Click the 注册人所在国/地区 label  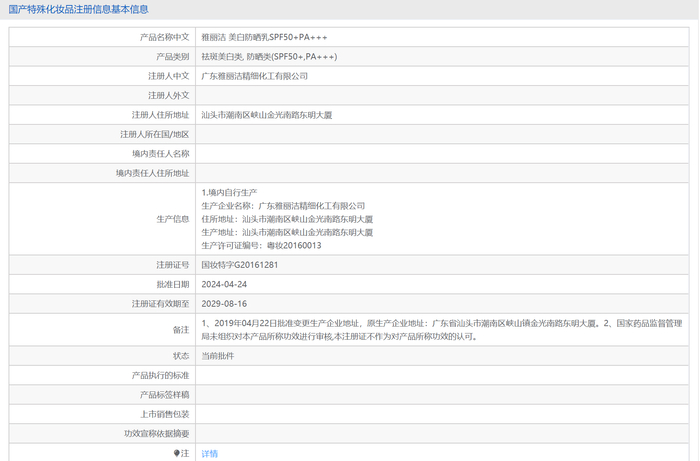[x=154, y=134]
